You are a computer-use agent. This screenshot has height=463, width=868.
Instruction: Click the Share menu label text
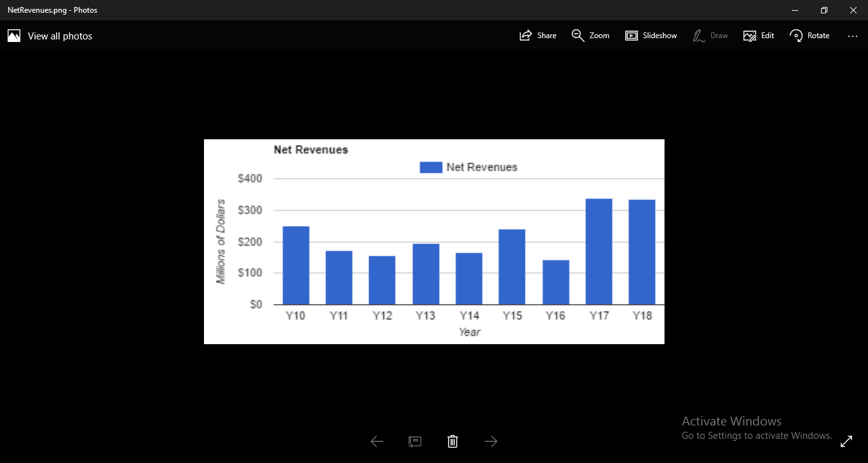546,35
